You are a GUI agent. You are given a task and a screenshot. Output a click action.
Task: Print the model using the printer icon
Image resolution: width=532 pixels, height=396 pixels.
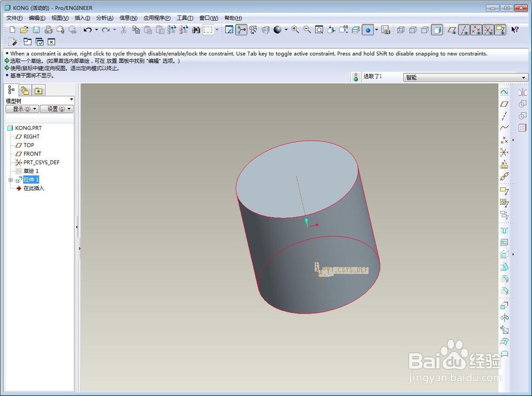click(48, 30)
